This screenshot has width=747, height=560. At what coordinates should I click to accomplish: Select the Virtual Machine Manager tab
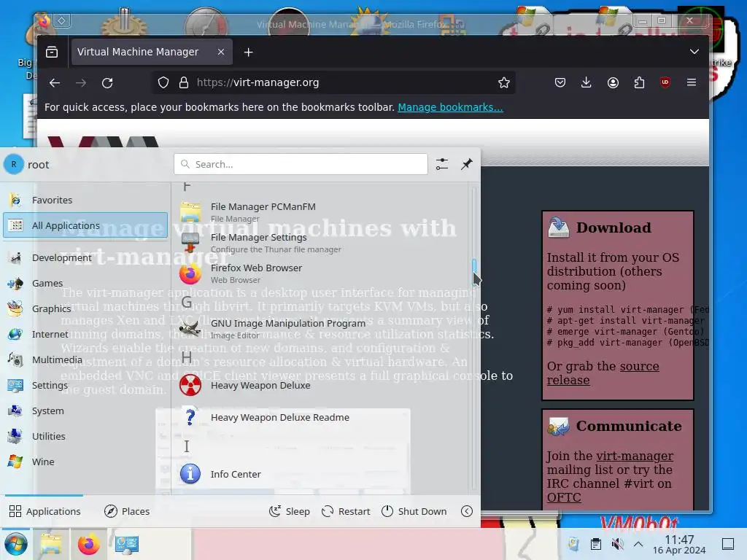tap(152, 52)
